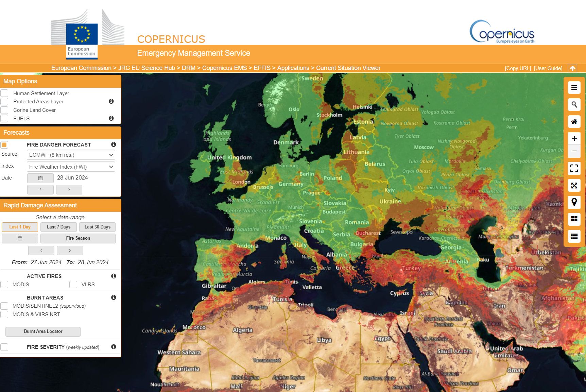
Task: Go to Applications breadcrumb link
Action: (x=293, y=68)
